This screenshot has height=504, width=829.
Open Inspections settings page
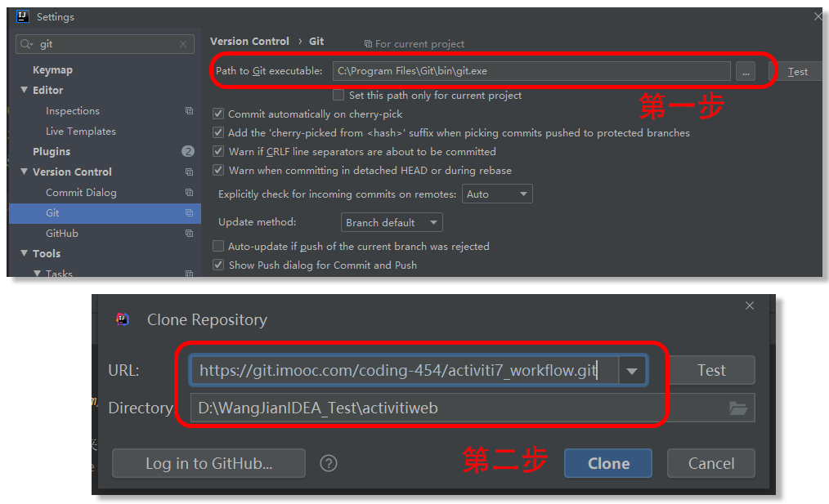tap(73, 110)
